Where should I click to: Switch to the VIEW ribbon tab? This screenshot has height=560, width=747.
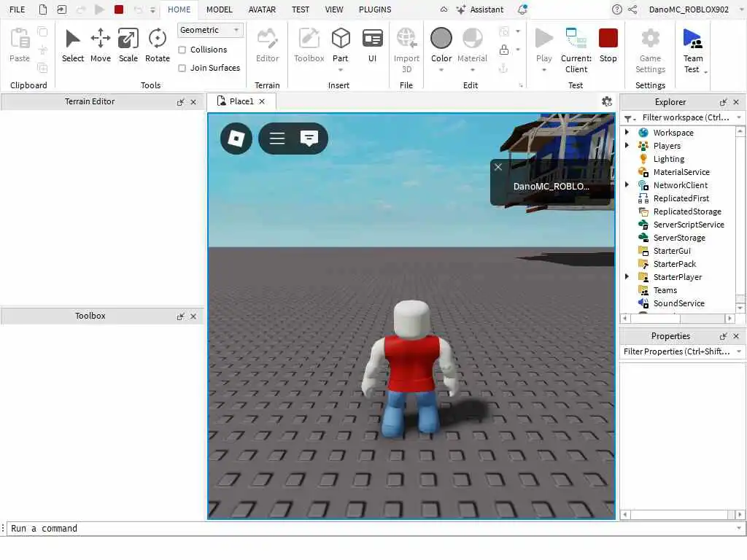tap(334, 9)
